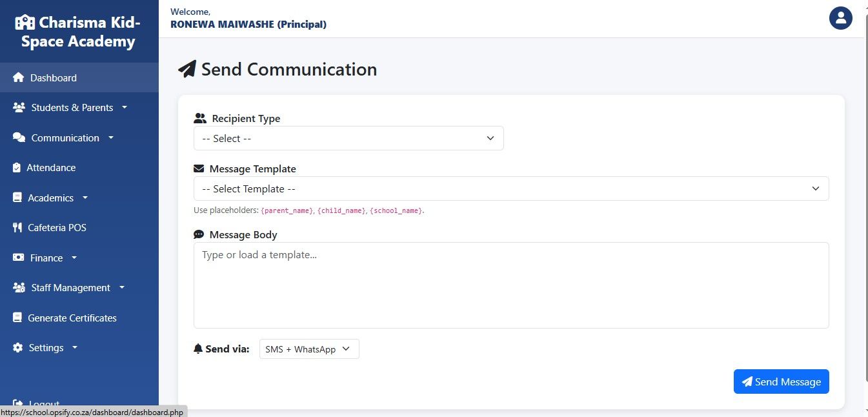Click the Dashboard home icon
Viewport: 868px width, 417px height.
coord(18,77)
